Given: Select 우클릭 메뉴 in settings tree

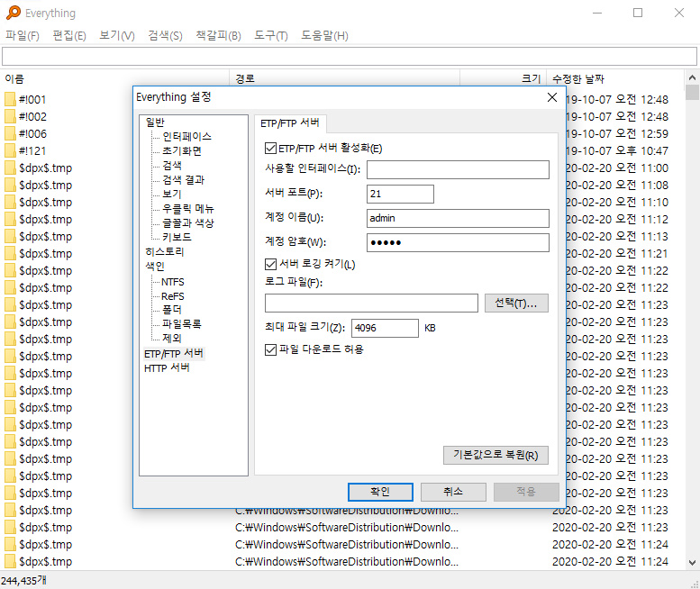Looking at the screenshot, I should tap(188, 208).
